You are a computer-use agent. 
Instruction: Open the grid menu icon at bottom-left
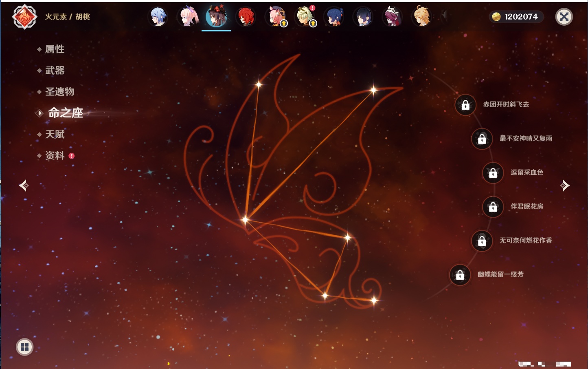tap(24, 347)
